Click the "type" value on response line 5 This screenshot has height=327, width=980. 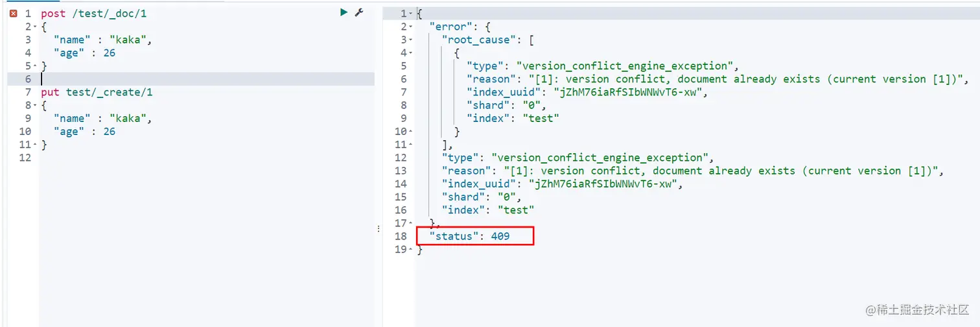[626, 66]
